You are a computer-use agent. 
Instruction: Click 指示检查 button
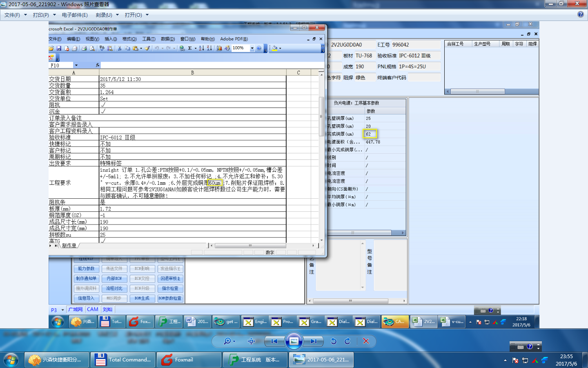[x=170, y=288]
